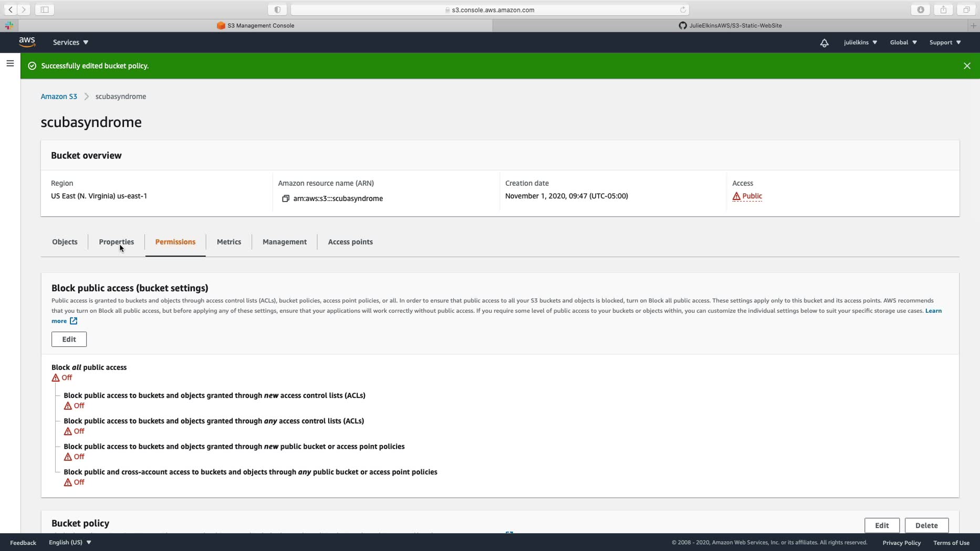980x551 pixels.
Task: Click the AWS logo home icon
Action: [x=27, y=42]
